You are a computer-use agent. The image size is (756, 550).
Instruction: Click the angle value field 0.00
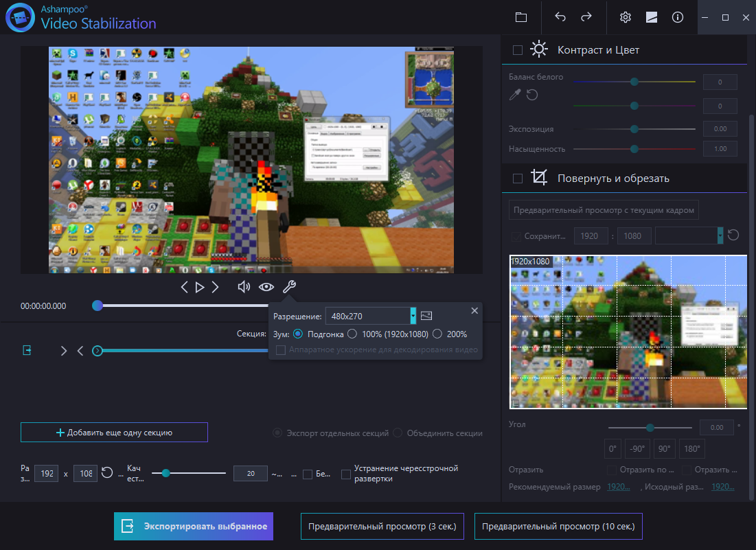716,428
